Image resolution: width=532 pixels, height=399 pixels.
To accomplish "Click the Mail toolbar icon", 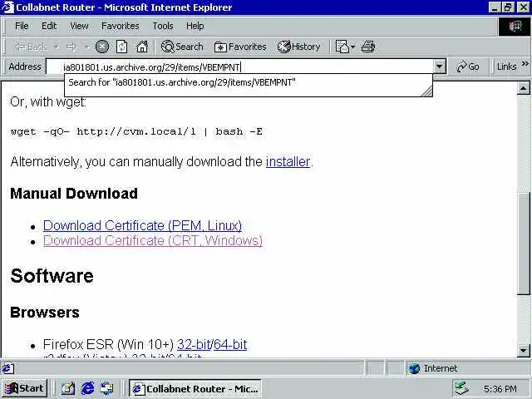I will tap(342, 47).
